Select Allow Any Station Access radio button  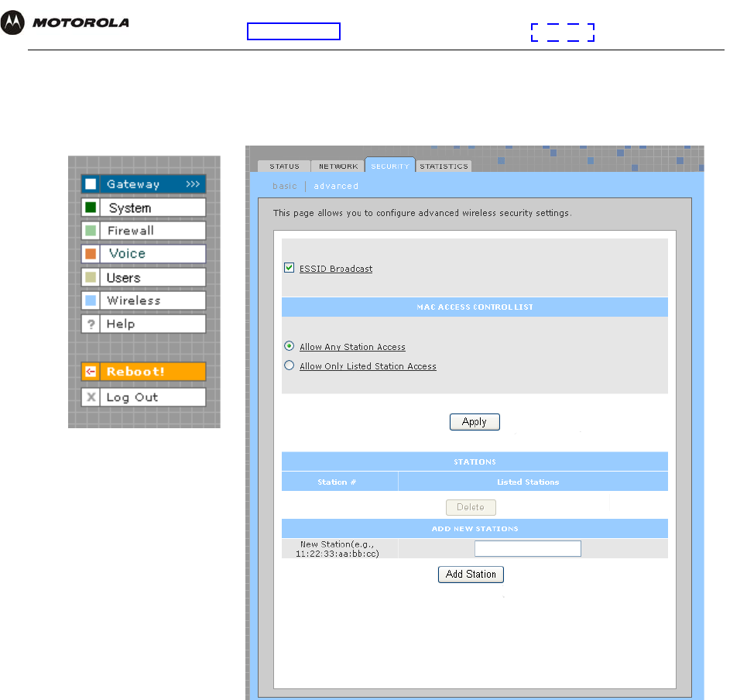[x=290, y=346]
